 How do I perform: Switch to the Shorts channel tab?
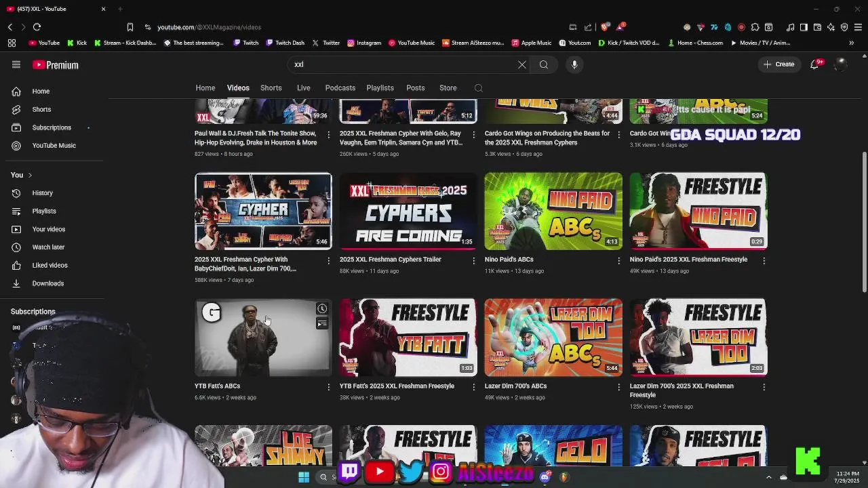(271, 88)
